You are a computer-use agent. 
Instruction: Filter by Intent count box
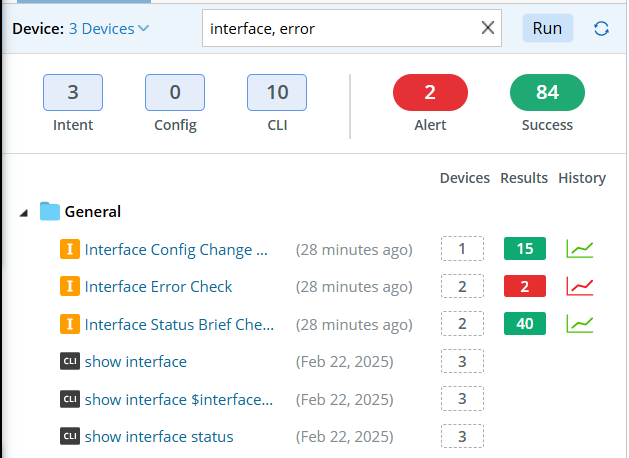[x=73, y=93]
